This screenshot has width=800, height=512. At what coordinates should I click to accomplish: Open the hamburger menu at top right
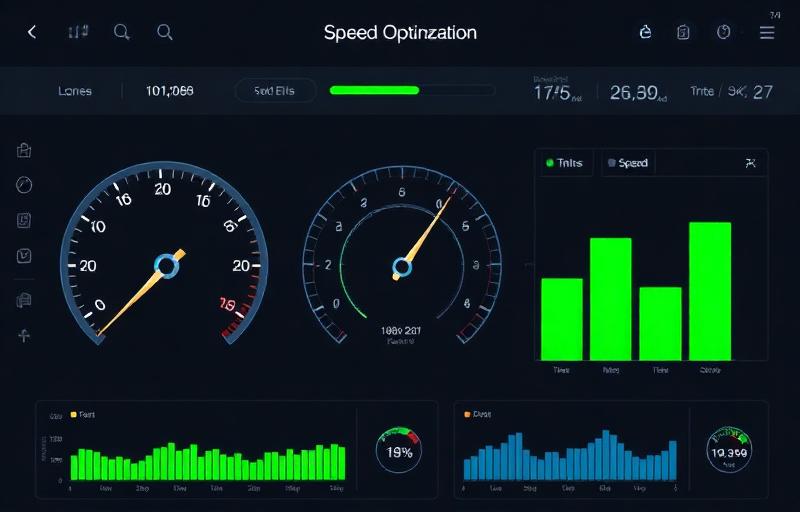tap(767, 32)
